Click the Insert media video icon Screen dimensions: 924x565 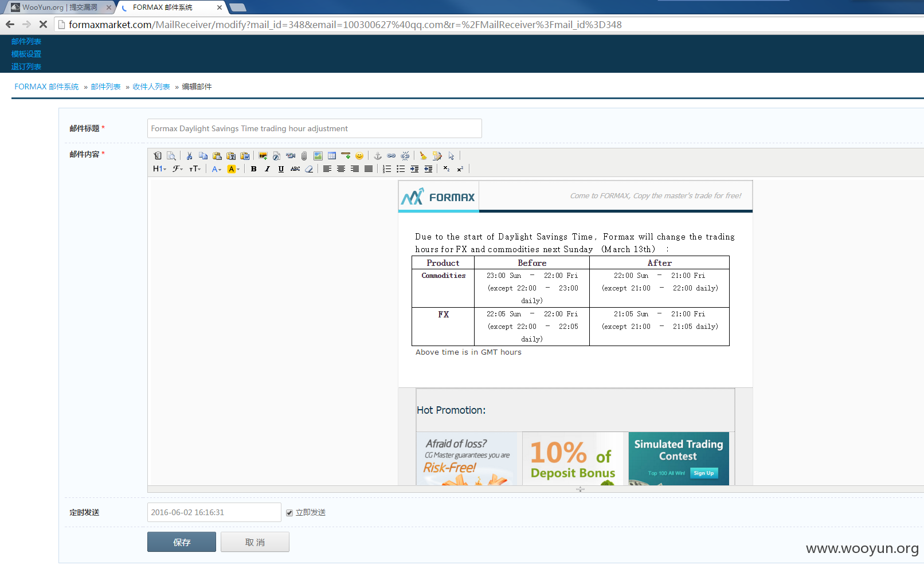click(x=291, y=156)
